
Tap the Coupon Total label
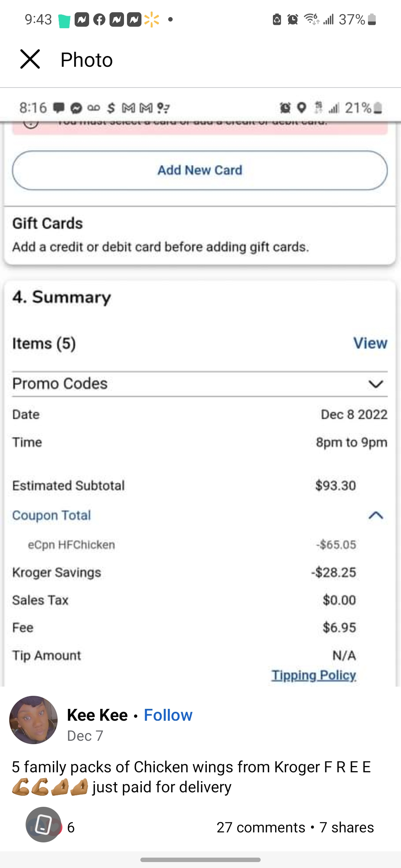coord(52,515)
